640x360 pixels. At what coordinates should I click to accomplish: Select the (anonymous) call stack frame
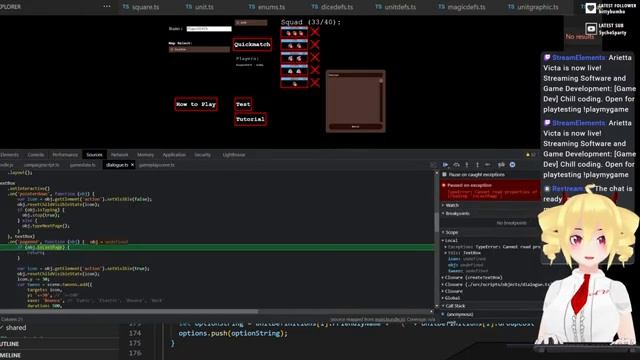(460, 314)
